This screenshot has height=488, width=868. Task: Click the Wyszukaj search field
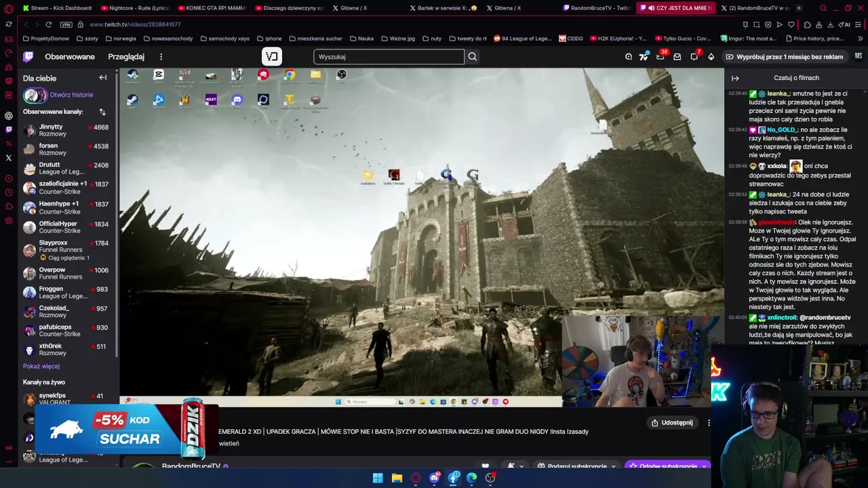(389, 57)
